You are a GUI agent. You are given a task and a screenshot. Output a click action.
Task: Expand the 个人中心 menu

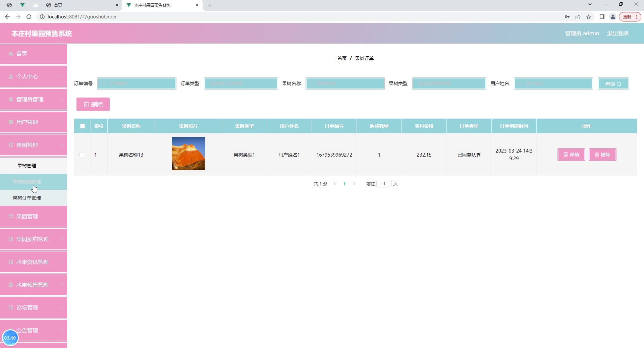point(34,76)
